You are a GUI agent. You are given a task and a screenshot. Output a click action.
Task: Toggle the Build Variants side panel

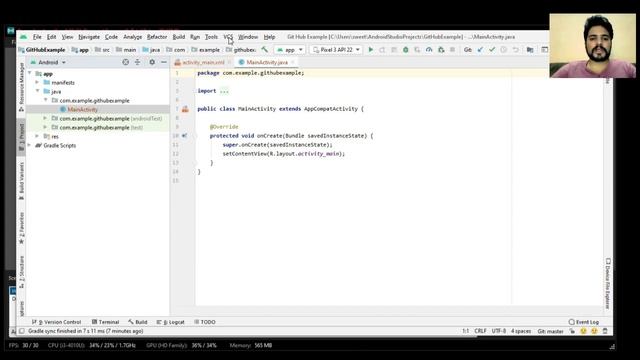point(21,181)
